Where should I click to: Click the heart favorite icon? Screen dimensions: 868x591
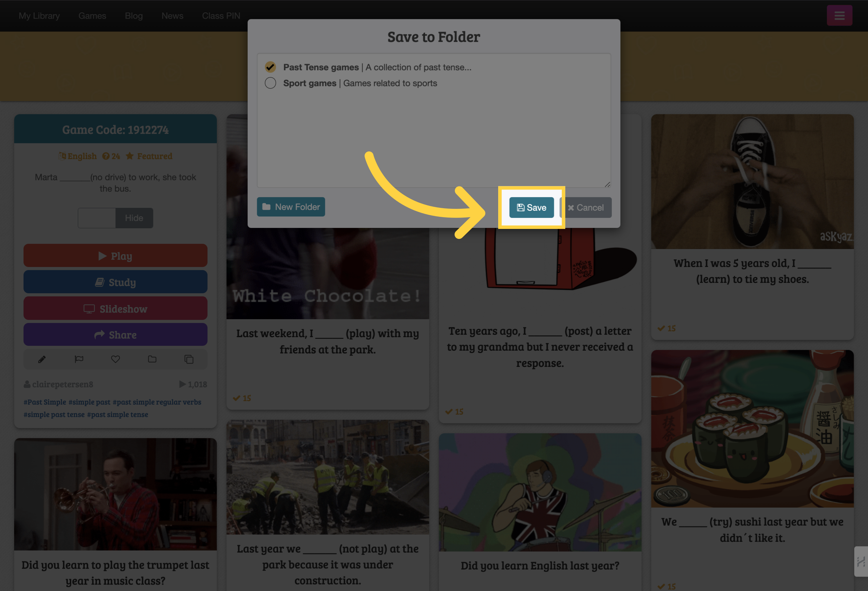click(x=116, y=359)
